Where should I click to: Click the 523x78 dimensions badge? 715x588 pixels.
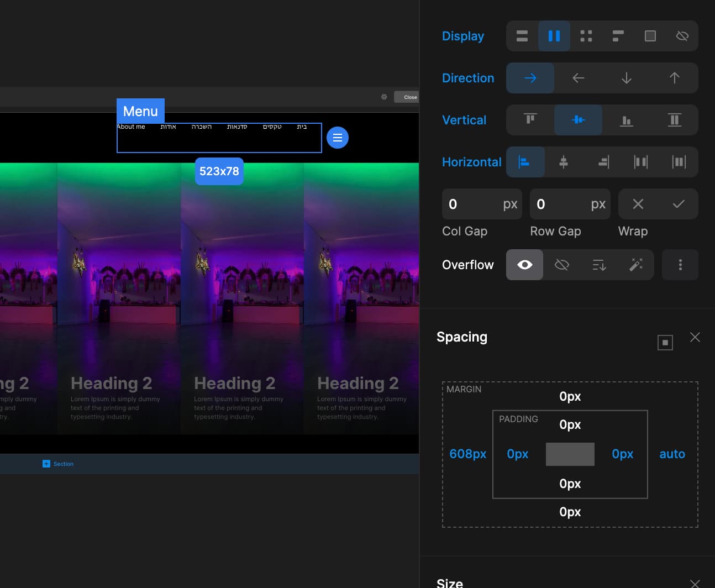pyautogui.click(x=219, y=171)
